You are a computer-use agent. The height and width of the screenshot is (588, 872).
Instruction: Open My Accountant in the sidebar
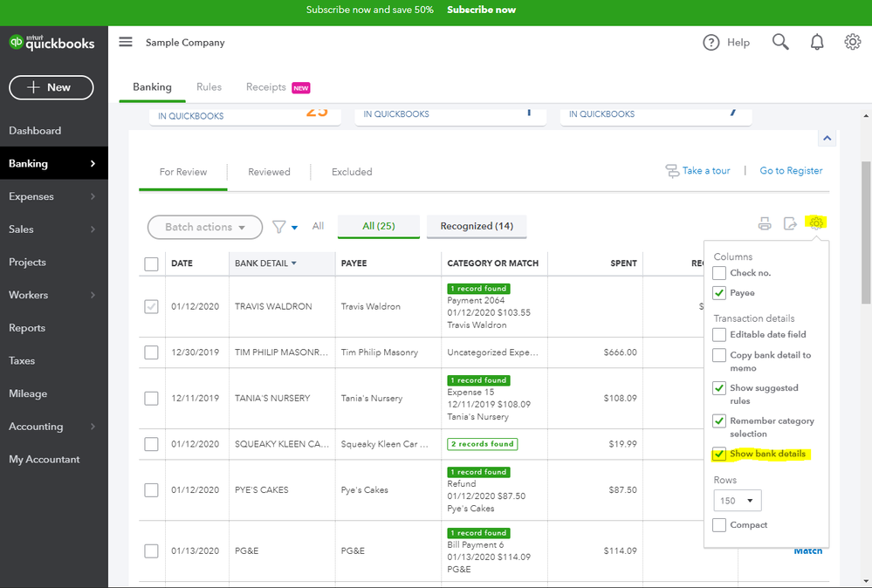[x=44, y=459]
